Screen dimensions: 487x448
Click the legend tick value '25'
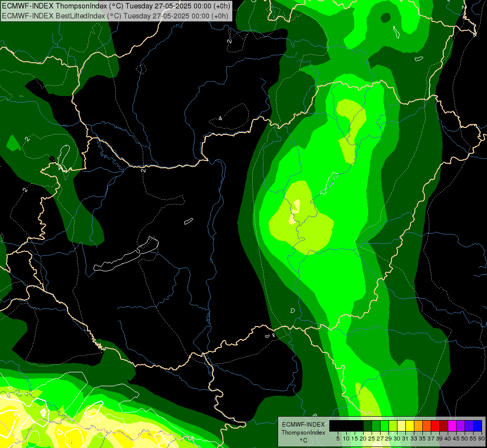(372, 439)
